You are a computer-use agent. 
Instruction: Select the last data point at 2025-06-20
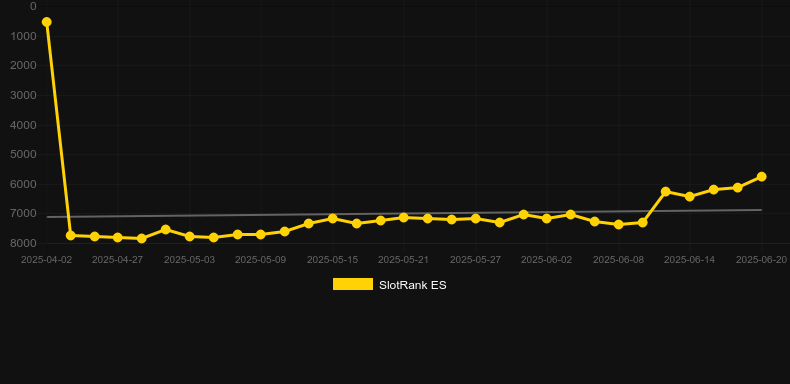[x=762, y=176]
